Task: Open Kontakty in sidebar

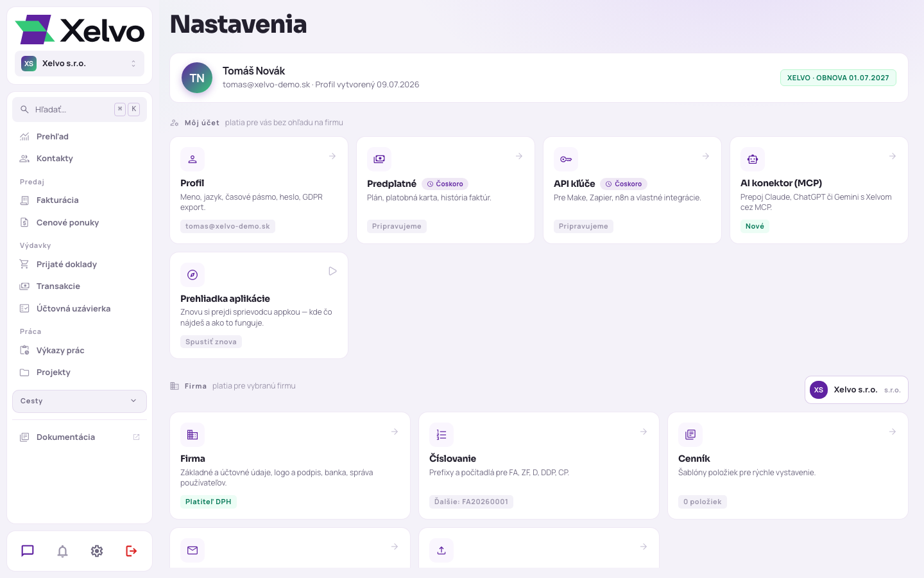Action: pos(80,159)
